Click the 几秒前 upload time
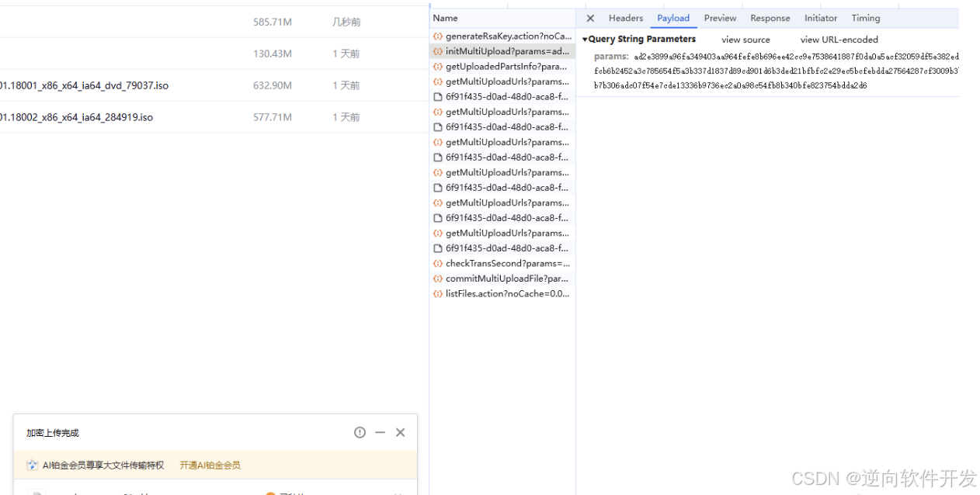 pos(346,22)
